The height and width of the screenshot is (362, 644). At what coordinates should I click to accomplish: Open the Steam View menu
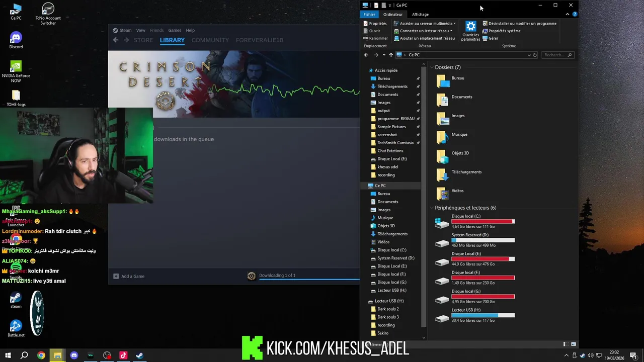[141, 30]
